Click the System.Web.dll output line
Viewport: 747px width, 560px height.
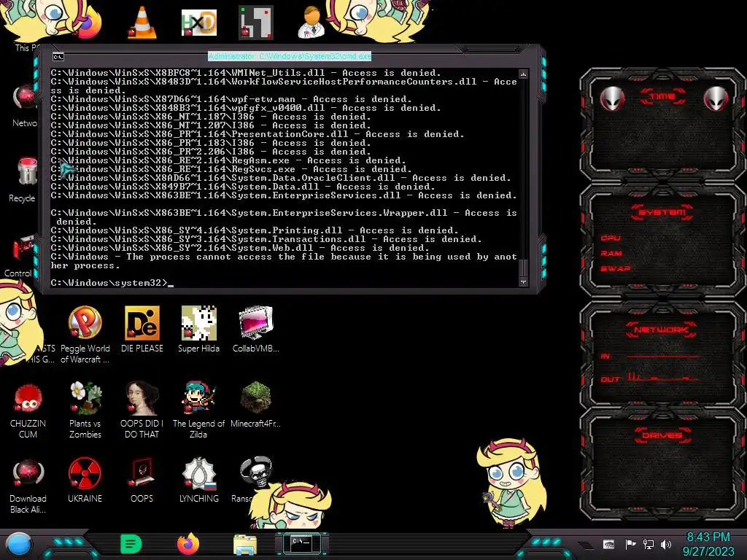coord(240,248)
